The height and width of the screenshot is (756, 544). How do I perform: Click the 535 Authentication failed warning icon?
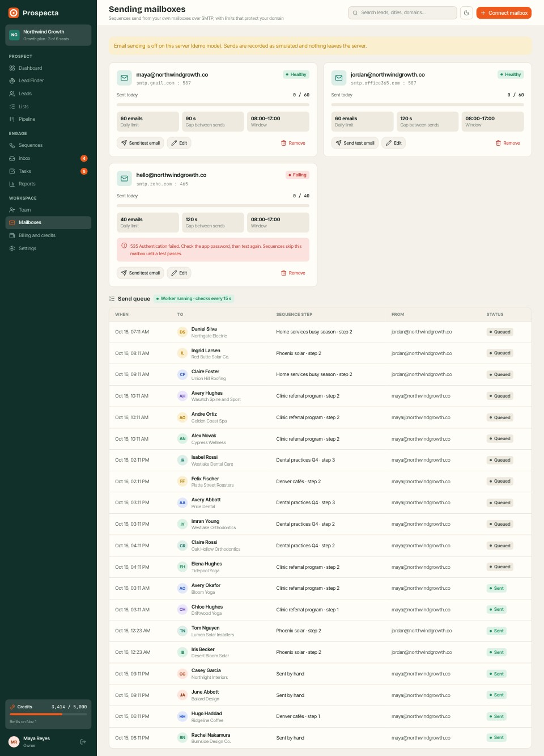(x=124, y=246)
